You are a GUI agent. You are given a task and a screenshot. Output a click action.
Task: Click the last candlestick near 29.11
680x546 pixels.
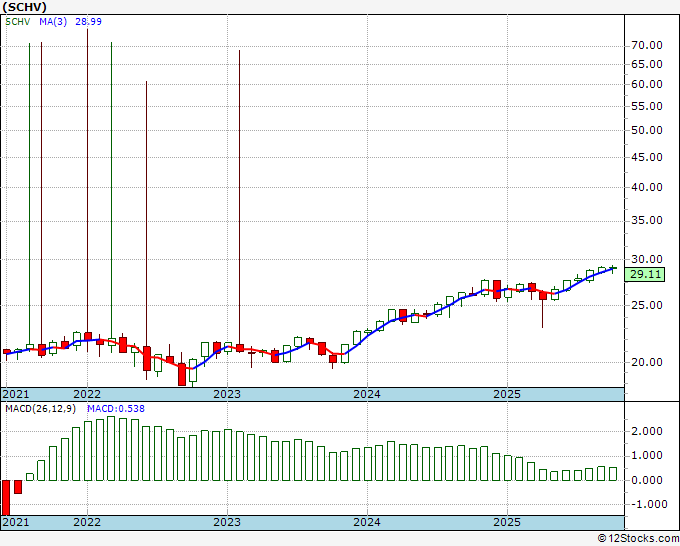tap(613, 268)
